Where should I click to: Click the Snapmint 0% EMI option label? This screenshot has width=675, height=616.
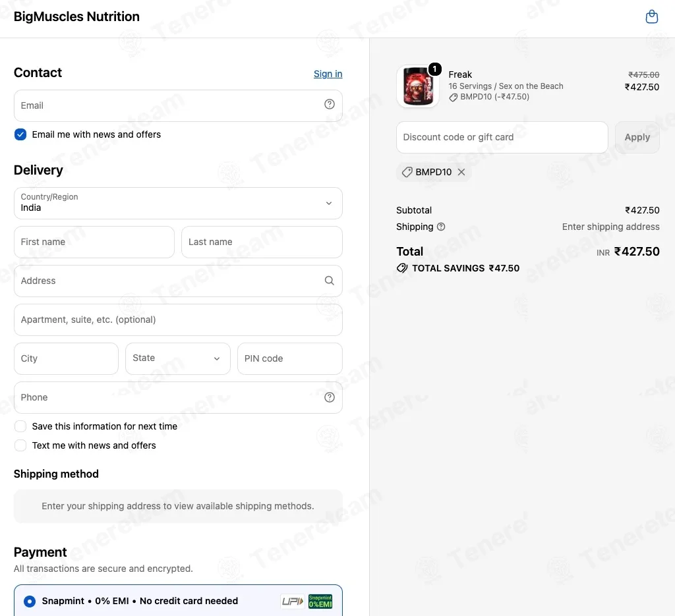[140, 601]
